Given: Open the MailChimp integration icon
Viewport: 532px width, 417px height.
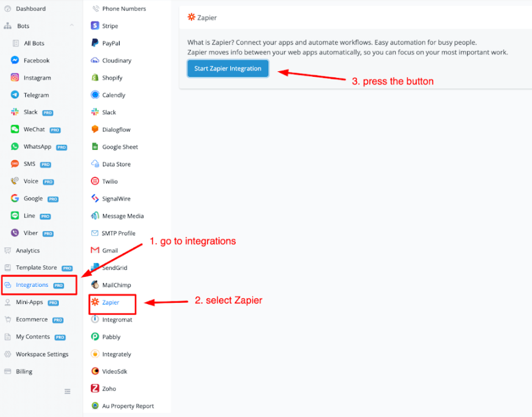Looking at the screenshot, I should pos(95,285).
